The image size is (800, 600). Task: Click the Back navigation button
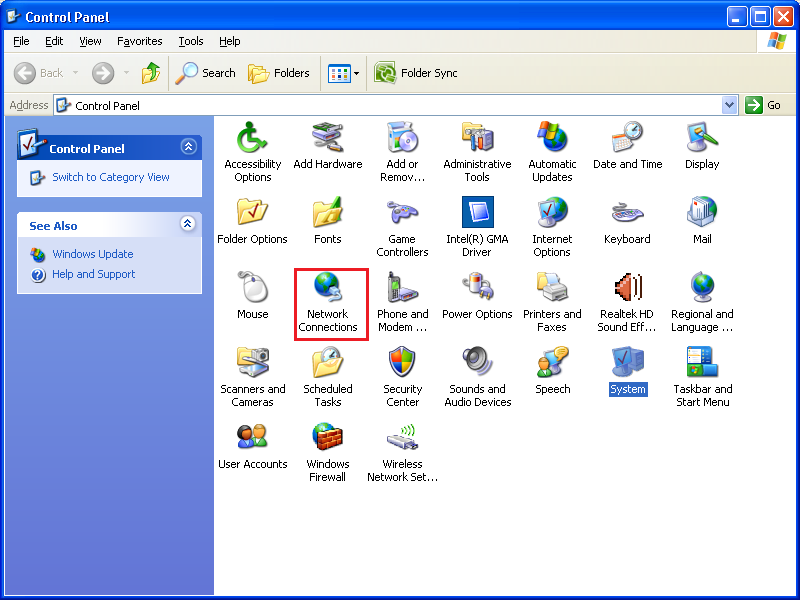click(38, 73)
